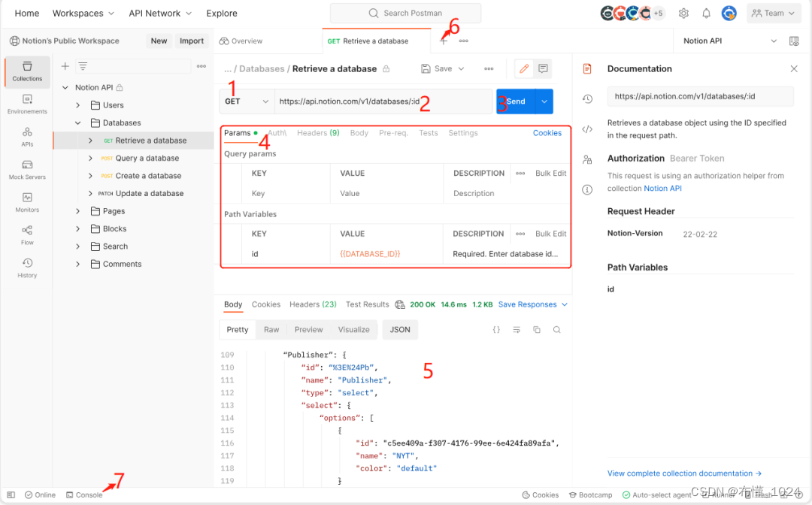Expand the Blocks folder
This screenshot has width=812, height=505.
(77, 228)
